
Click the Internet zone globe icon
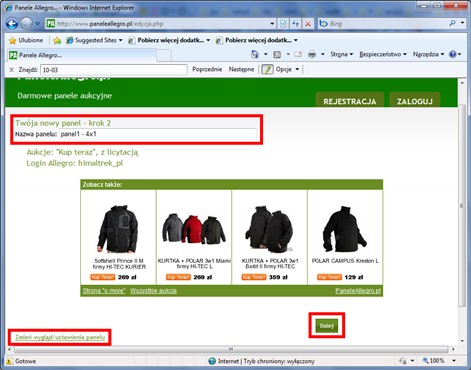point(212,361)
